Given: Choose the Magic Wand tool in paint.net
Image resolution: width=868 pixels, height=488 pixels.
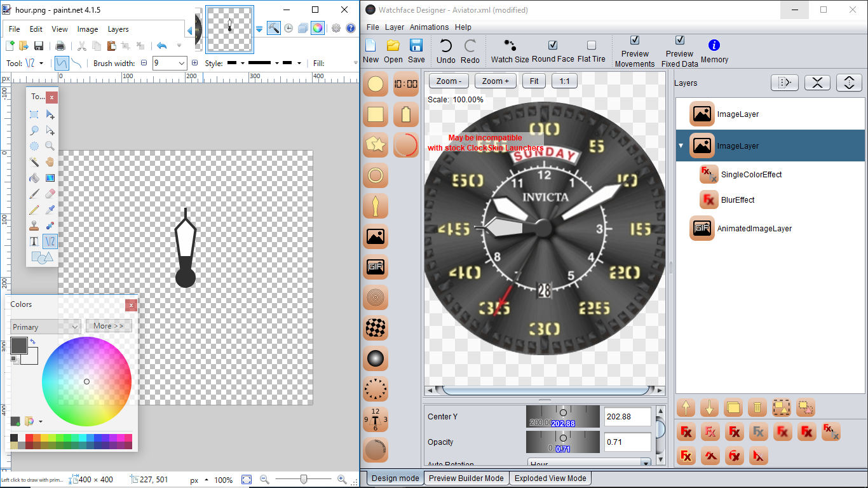Looking at the screenshot, I should (x=34, y=162).
